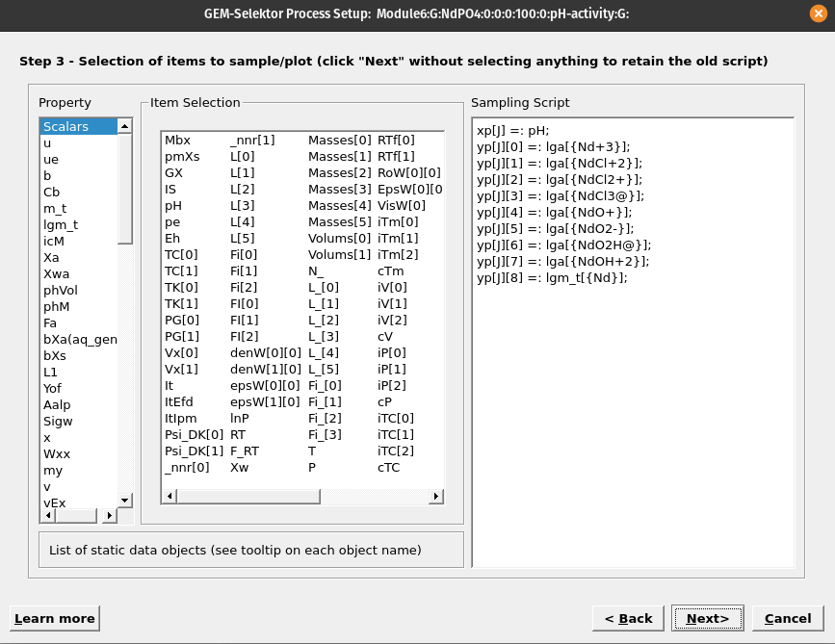
Task: Select 'iV[1]' item
Action: [x=392, y=303]
